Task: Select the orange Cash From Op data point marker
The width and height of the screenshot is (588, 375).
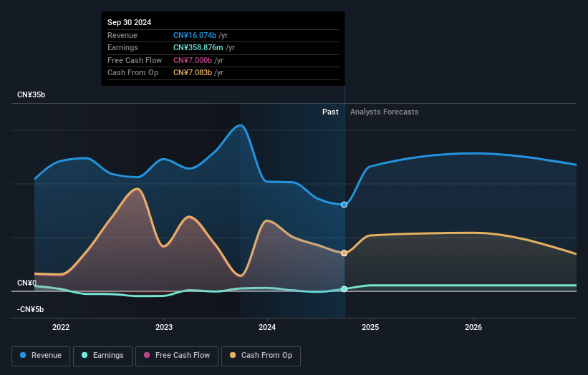Action: [344, 253]
